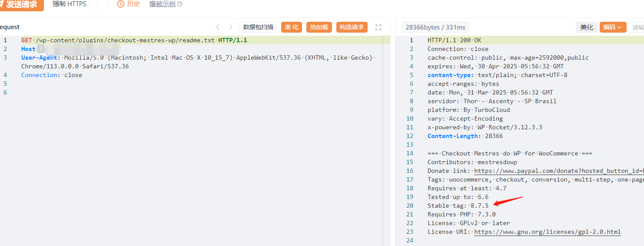Click the question mark icon next to Host
This screenshot has width=644, height=246.
(x=41, y=49)
